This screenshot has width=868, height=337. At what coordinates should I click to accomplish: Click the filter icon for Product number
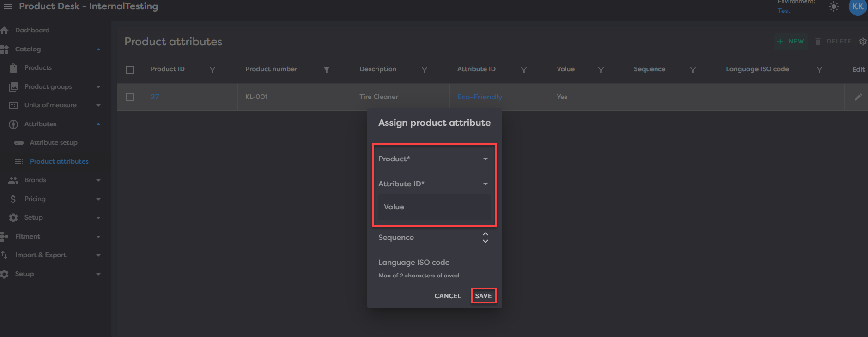(327, 70)
